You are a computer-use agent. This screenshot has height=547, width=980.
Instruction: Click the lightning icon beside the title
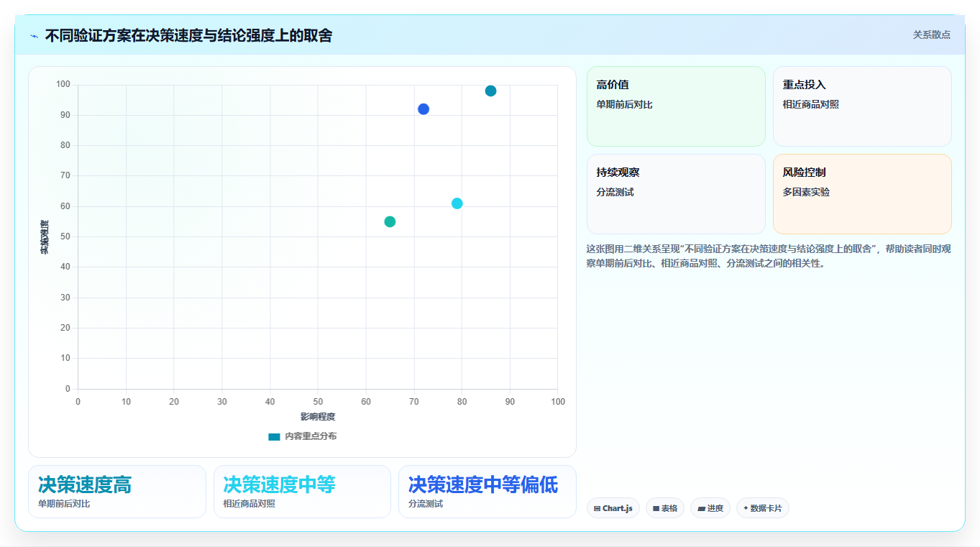(34, 36)
